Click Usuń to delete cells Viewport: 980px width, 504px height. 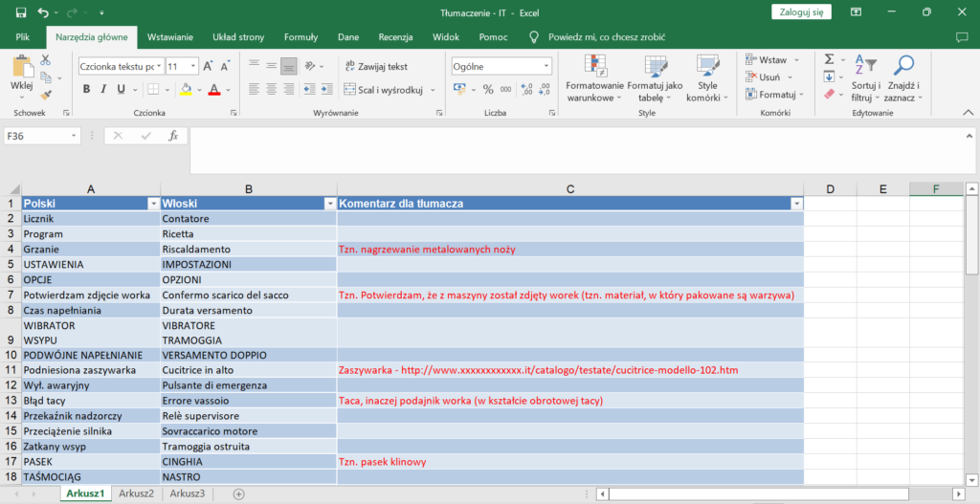pos(764,77)
